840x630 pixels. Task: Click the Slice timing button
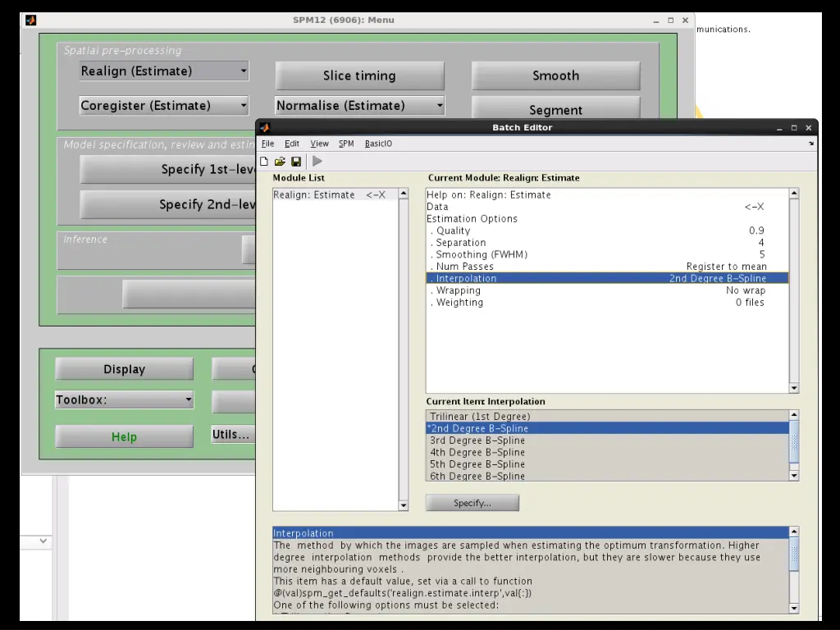(359, 75)
